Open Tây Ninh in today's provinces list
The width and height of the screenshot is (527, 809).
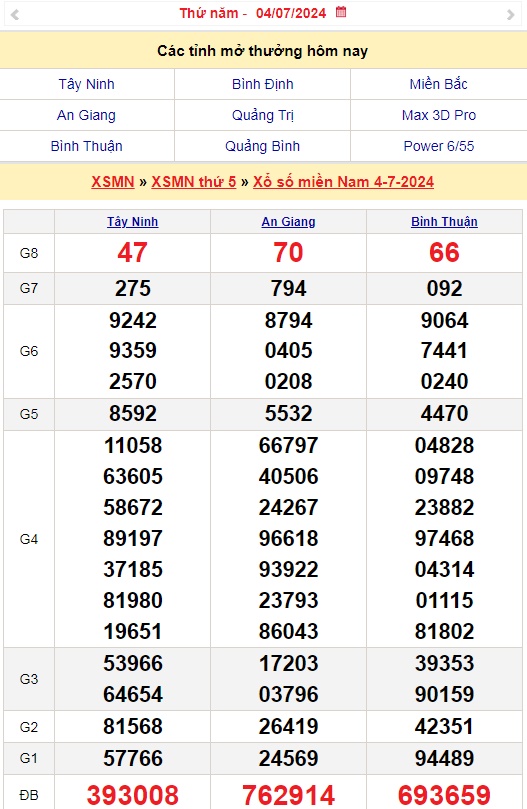(86, 84)
